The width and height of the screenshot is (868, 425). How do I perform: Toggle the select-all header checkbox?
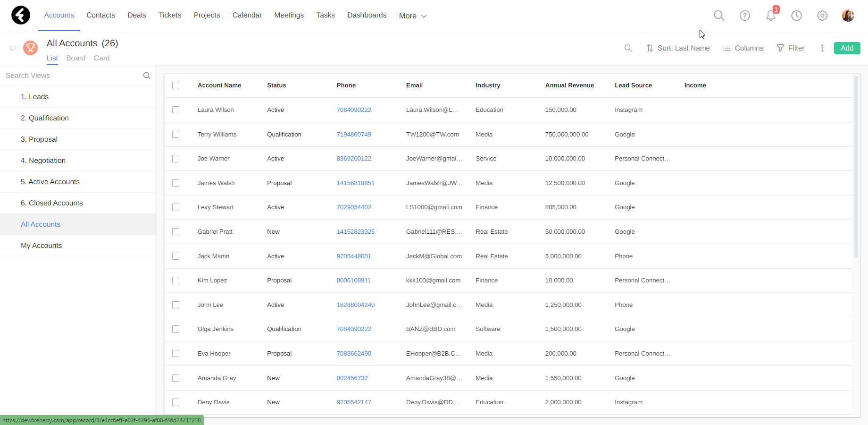pos(176,85)
